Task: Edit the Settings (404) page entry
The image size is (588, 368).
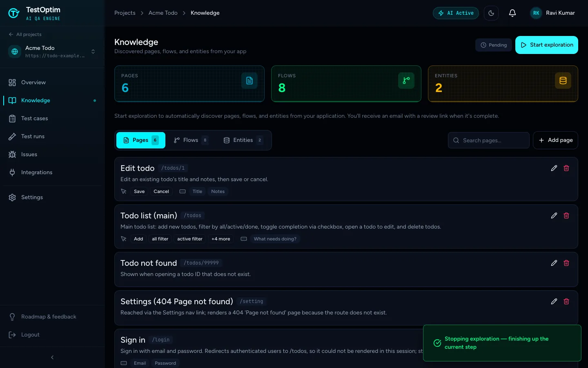Action: point(554,301)
